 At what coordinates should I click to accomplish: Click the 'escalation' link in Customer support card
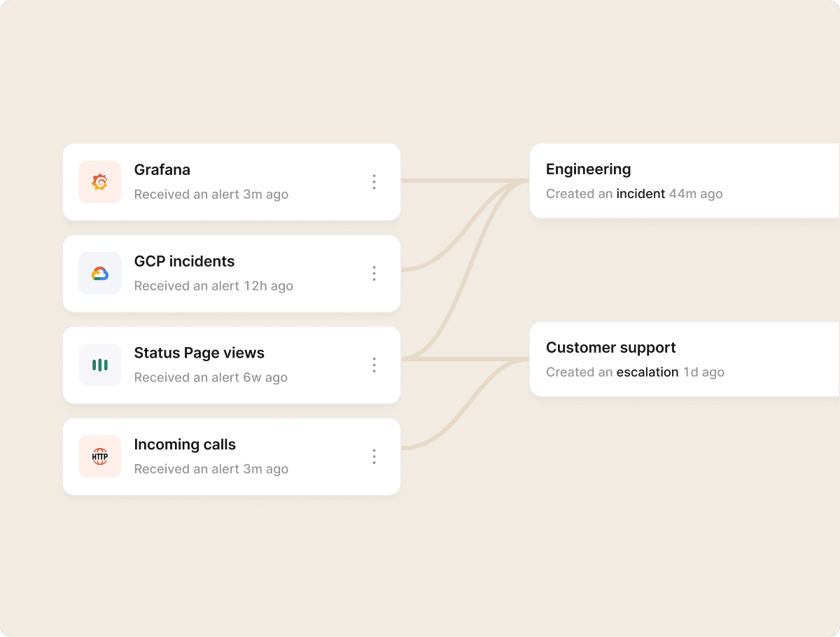647,372
